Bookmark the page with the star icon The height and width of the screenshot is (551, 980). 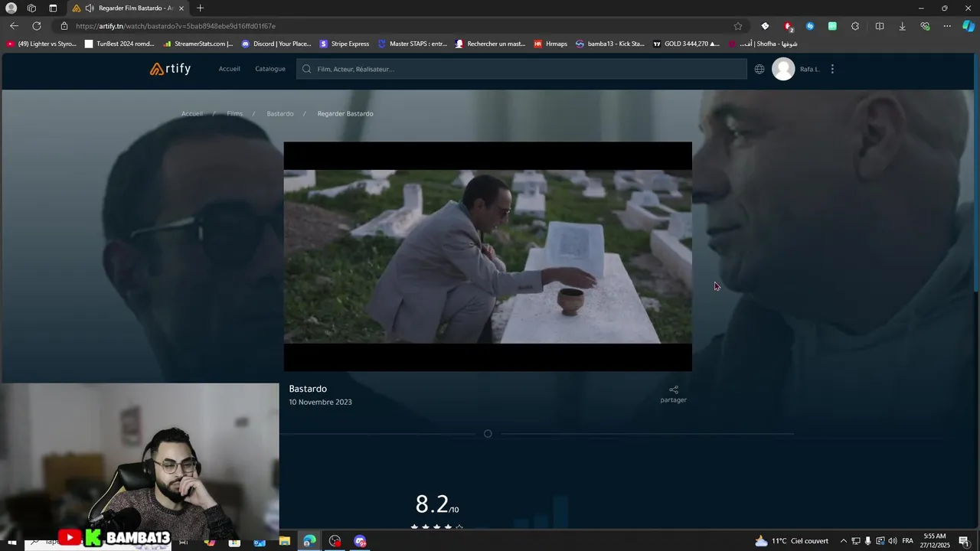coord(738,26)
